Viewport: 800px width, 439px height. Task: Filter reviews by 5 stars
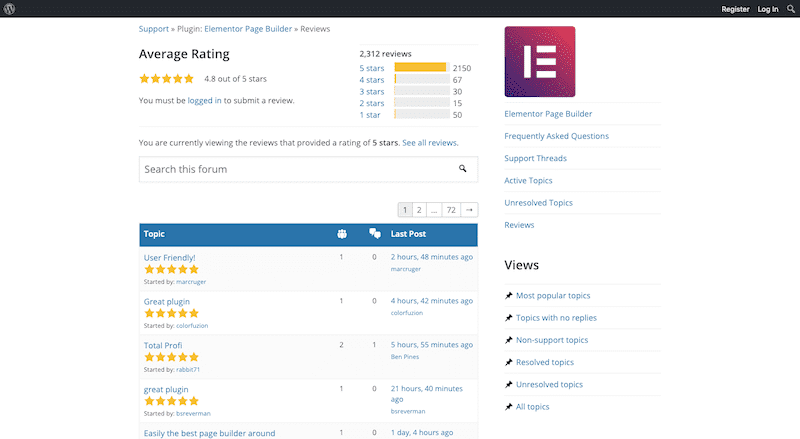pyautogui.click(x=371, y=68)
